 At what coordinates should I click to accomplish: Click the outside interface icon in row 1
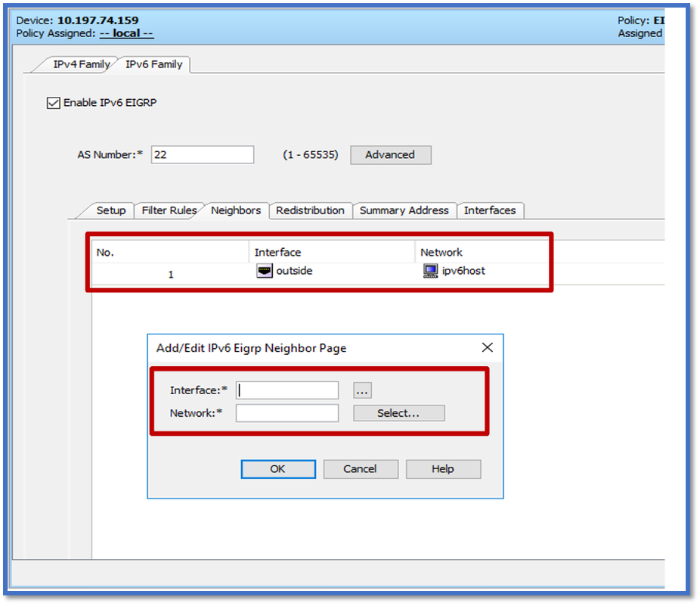click(x=265, y=271)
